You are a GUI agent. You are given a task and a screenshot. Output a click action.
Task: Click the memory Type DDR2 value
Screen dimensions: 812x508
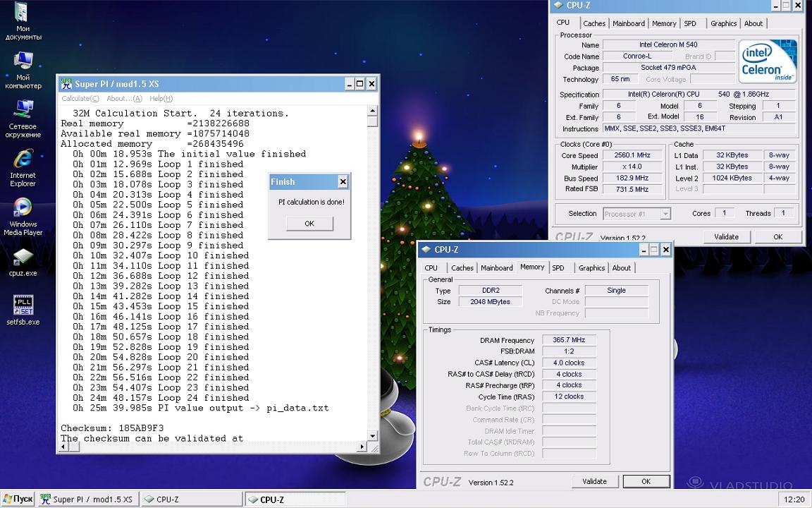click(x=491, y=290)
